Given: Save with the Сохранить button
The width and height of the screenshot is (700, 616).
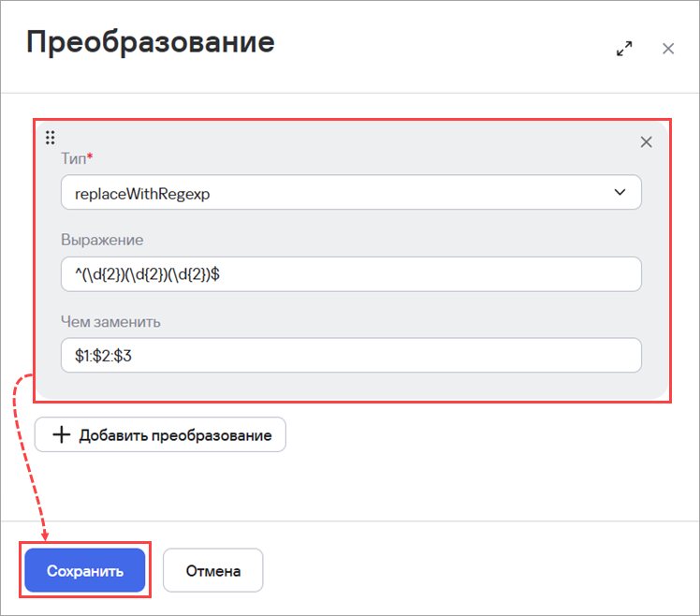Looking at the screenshot, I should click(x=85, y=570).
